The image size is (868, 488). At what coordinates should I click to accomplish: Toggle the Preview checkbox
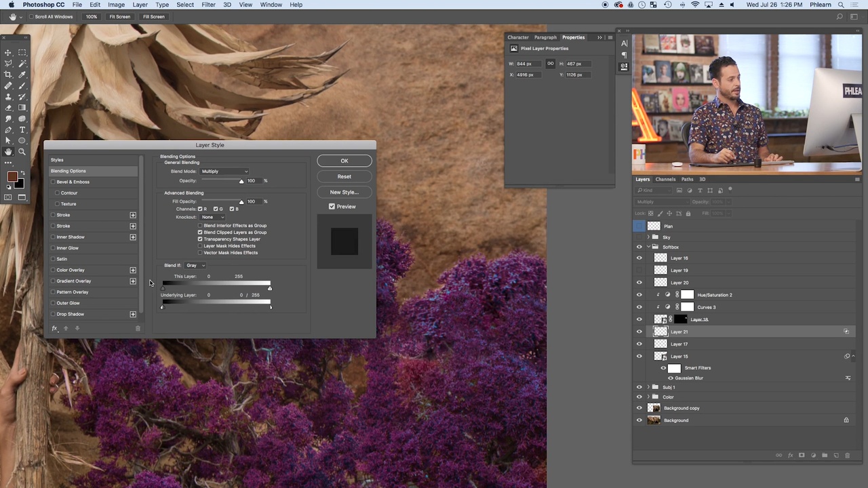pyautogui.click(x=332, y=206)
